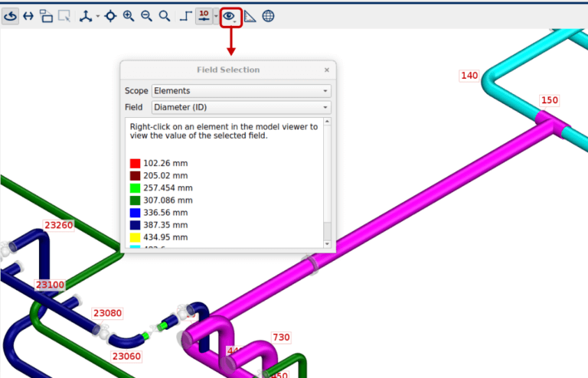The height and width of the screenshot is (378, 588).
Task: Click the bright green 257.454 mm swatch
Action: click(x=135, y=188)
